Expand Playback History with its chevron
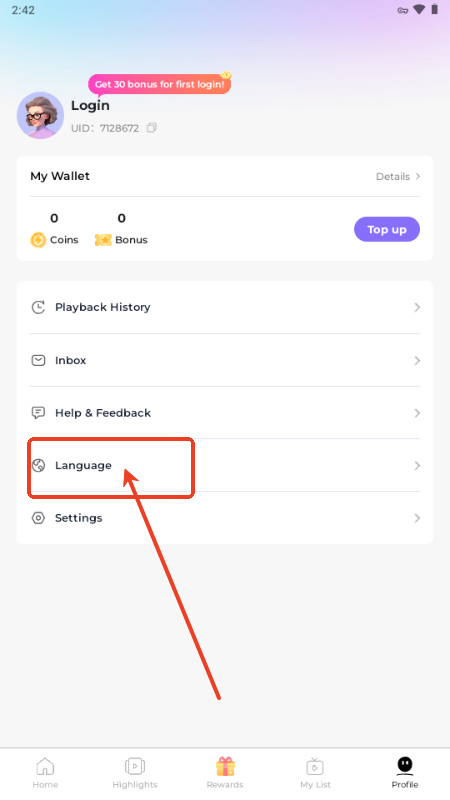Image resolution: width=450 pixels, height=800 pixels. (x=417, y=307)
